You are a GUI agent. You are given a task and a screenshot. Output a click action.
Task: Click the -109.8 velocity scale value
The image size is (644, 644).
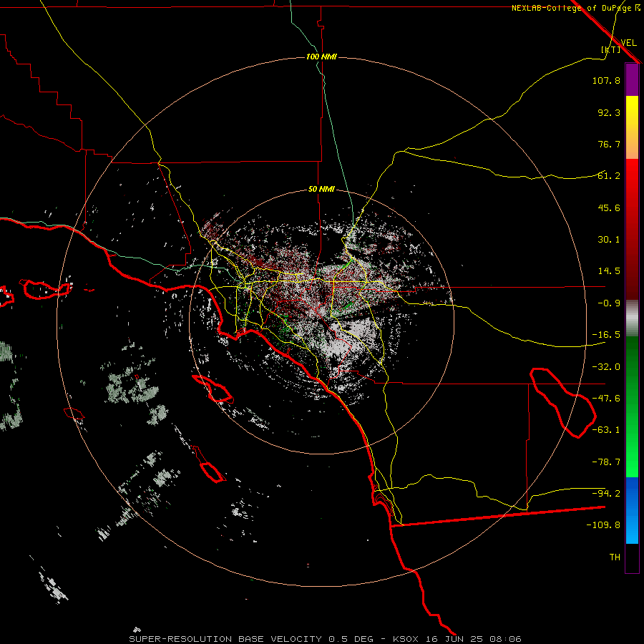pyautogui.click(x=603, y=525)
